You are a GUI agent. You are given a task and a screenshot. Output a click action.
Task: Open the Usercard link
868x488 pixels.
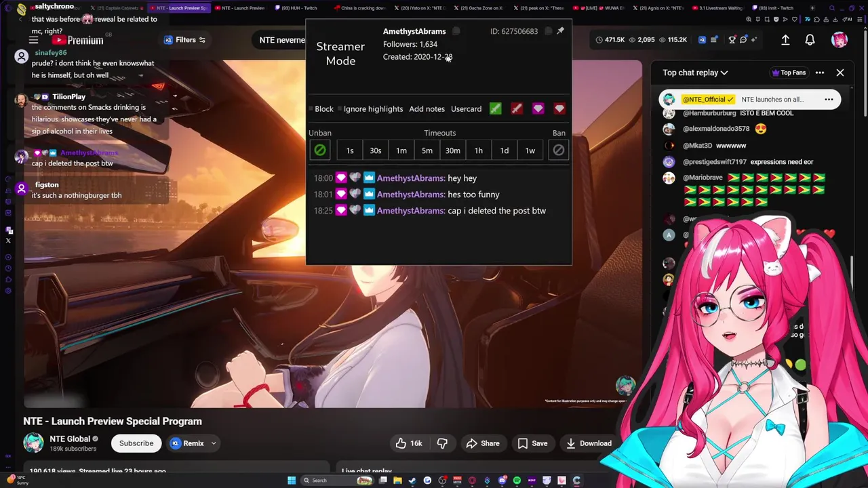coord(466,109)
